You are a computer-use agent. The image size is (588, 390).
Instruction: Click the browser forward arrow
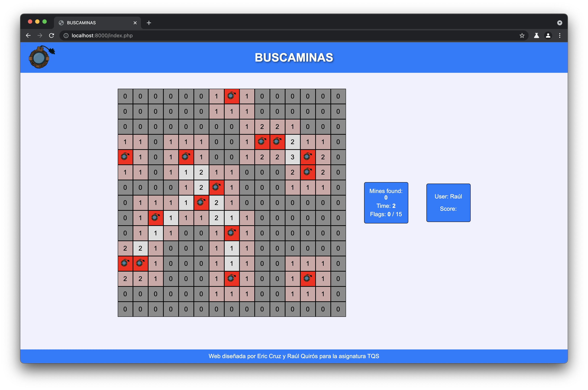tap(40, 35)
